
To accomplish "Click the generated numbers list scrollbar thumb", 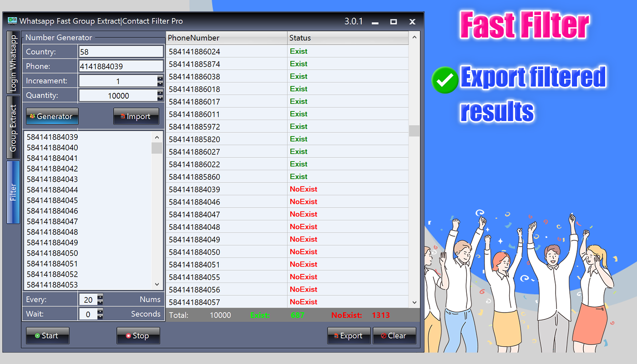I will (x=157, y=148).
